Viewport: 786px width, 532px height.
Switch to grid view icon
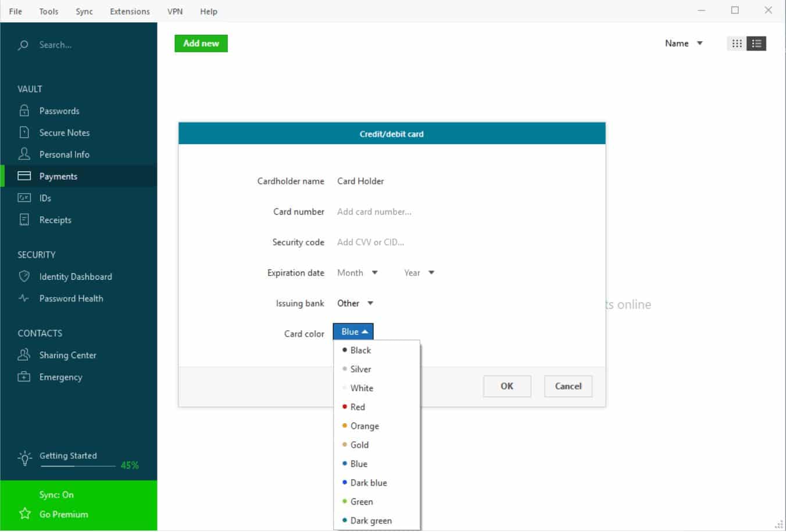(737, 44)
